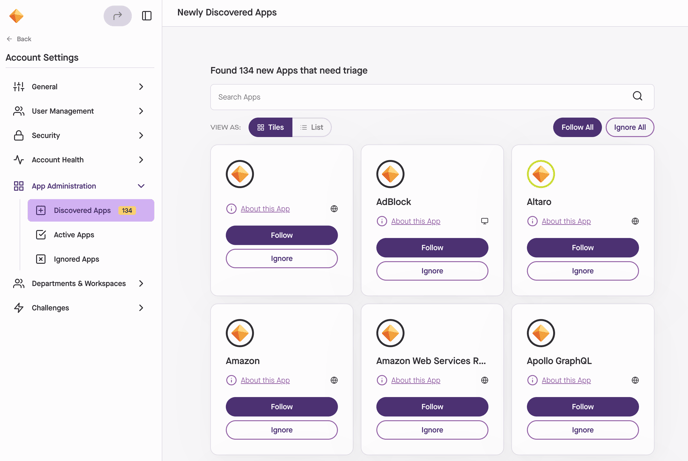Follow the Apollo GraphQL app
Screen dimensions: 688x461
coord(583,407)
